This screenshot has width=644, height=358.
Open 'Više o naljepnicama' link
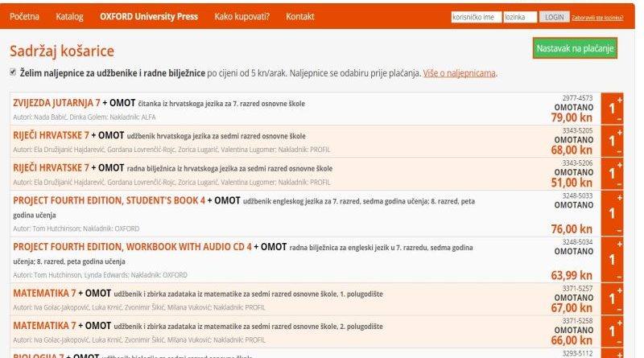pos(459,73)
